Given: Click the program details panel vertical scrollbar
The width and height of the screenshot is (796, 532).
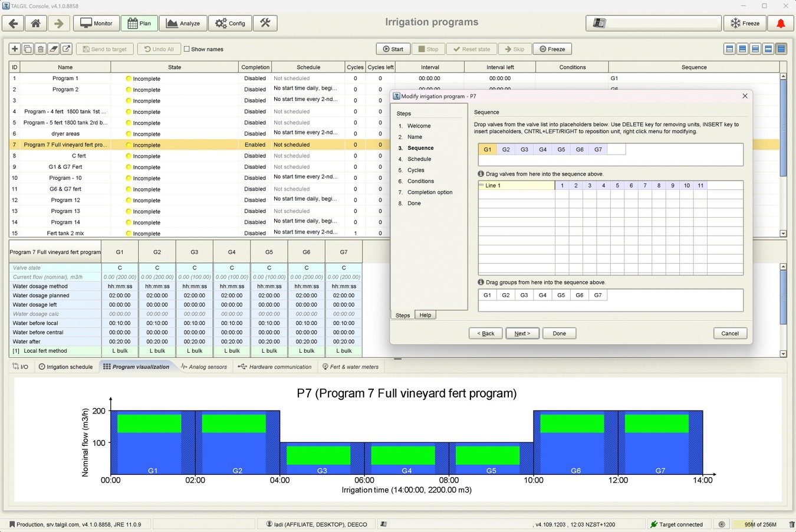Looking at the screenshot, I should 783,310.
